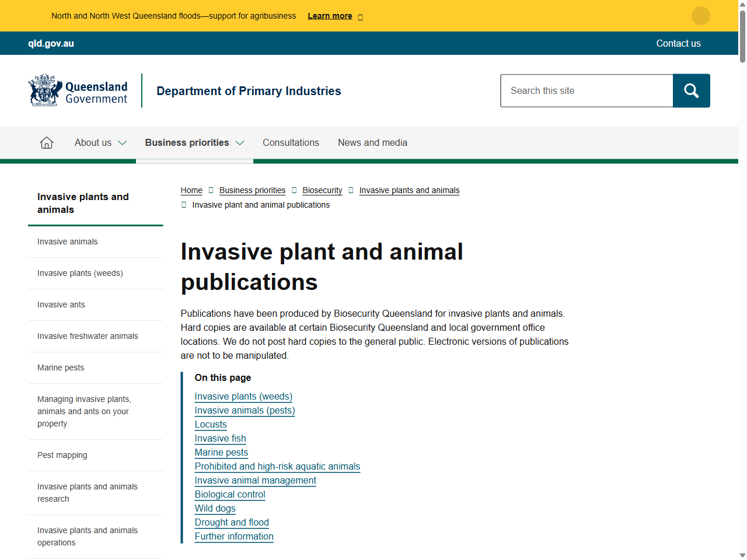
Task: Open the News and media section
Action: coord(372,142)
